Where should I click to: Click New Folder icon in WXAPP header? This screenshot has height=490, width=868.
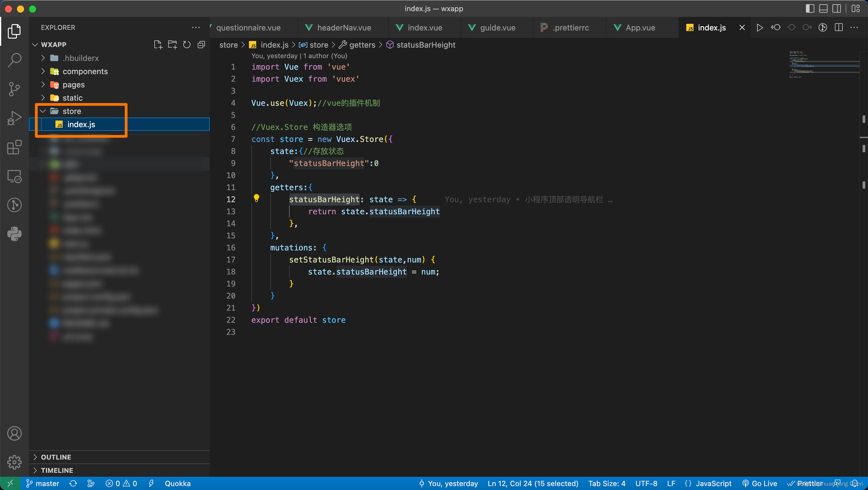coord(172,45)
